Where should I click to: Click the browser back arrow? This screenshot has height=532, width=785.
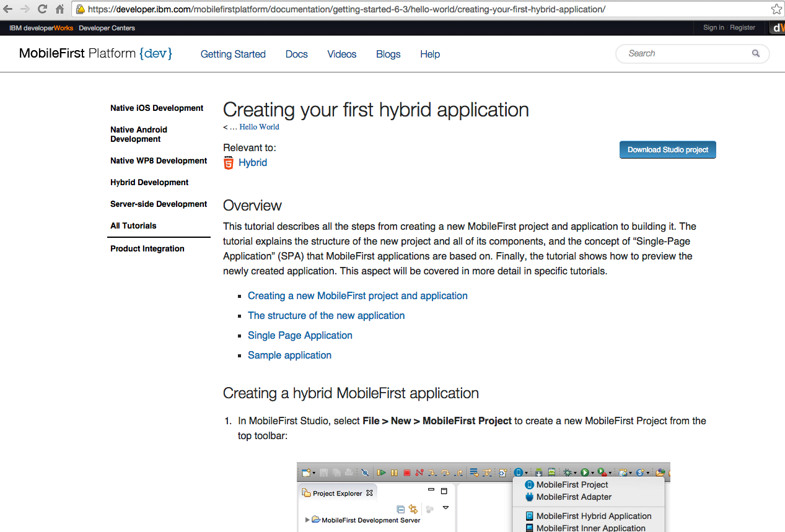[x=8, y=9]
